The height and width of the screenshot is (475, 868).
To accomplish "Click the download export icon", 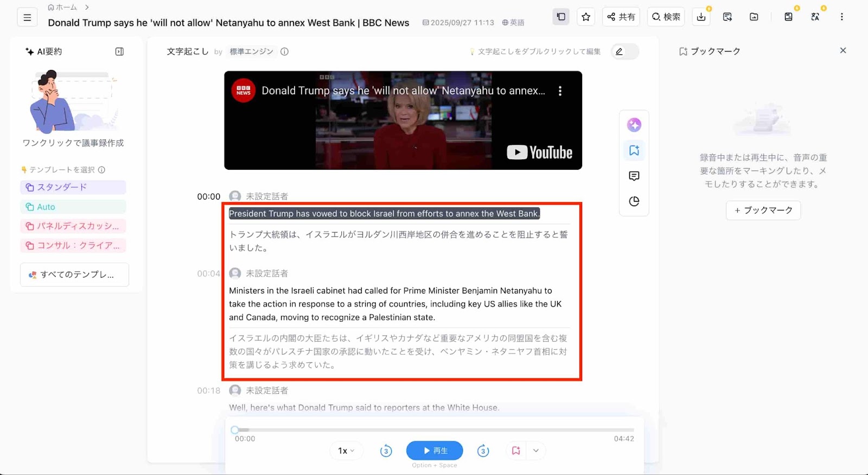I will [701, 17].
